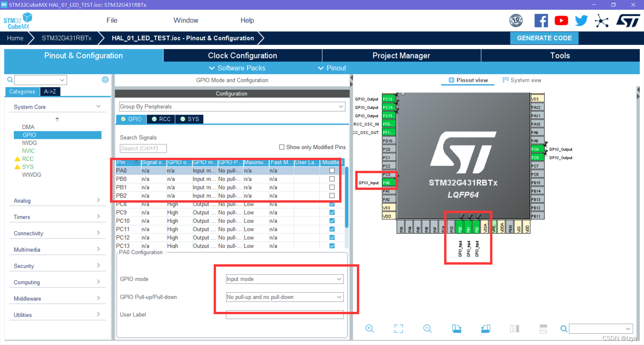The width and height of the screenshot is (644, 345).
Task: Switch to System view
Action: (522, 80)
